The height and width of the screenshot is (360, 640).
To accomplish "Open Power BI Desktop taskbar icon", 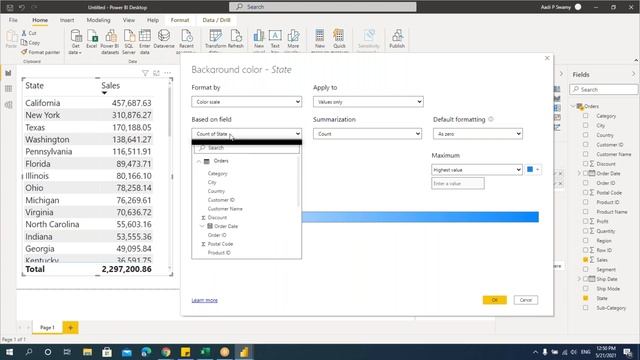I will pos(244,352).
